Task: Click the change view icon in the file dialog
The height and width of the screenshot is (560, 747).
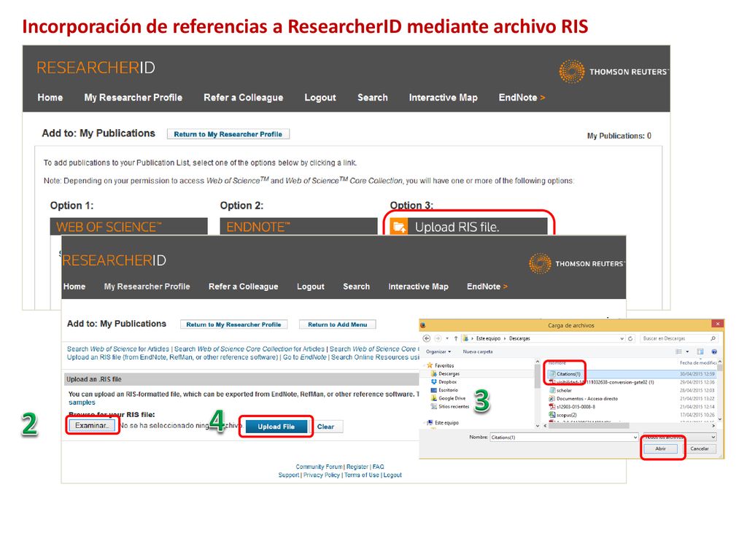Action: [x=679, y=351]
